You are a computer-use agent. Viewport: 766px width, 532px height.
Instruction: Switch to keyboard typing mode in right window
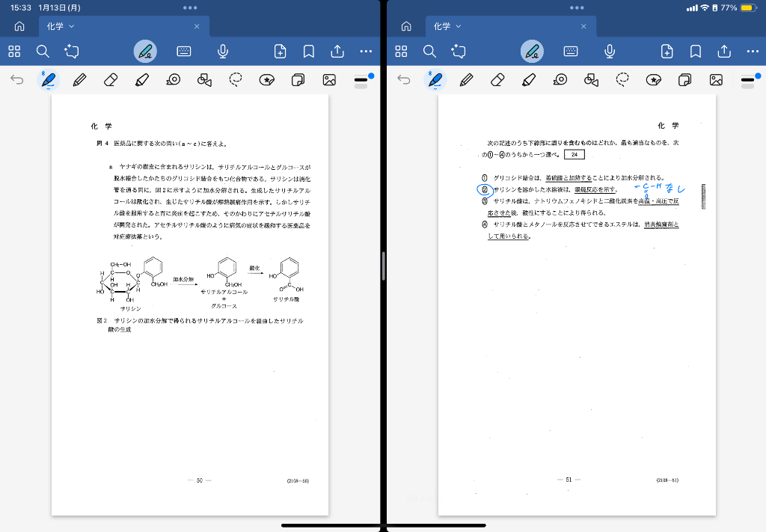(571, 51)
